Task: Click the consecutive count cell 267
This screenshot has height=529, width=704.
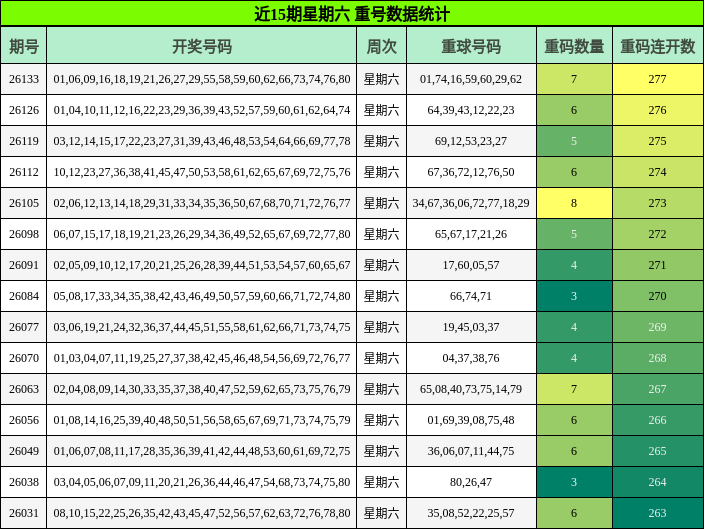Action: point(658,389)
